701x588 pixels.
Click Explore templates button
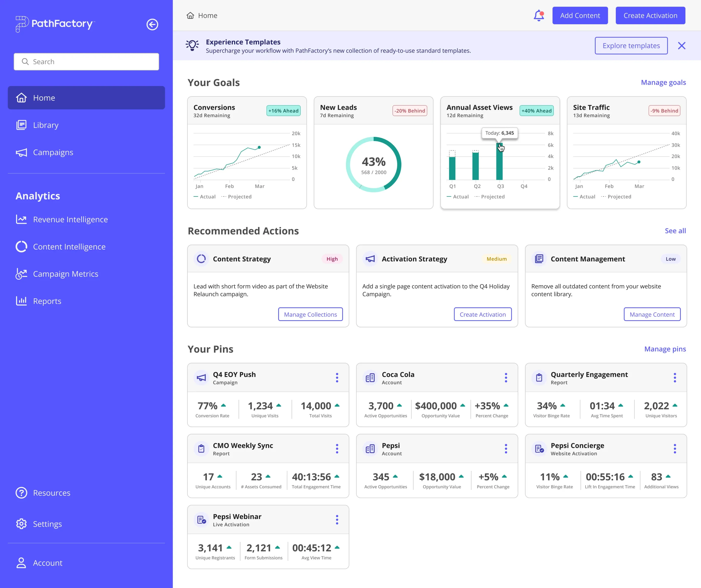tap(631, 46)
